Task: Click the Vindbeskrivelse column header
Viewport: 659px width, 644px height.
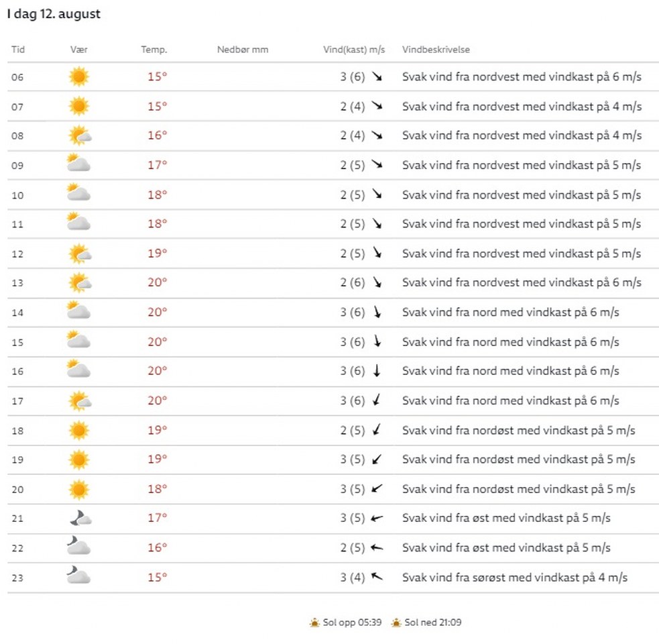Action: pyautogui.click(x=436, y=50)
